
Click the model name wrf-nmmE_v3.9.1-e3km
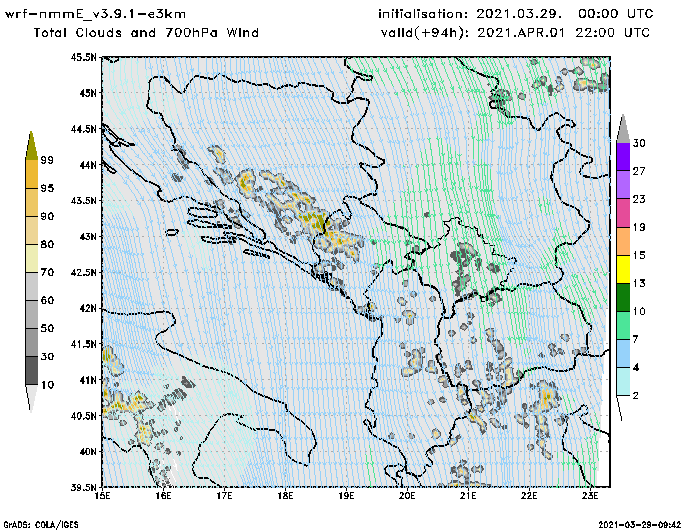click(x=95, y=14)
